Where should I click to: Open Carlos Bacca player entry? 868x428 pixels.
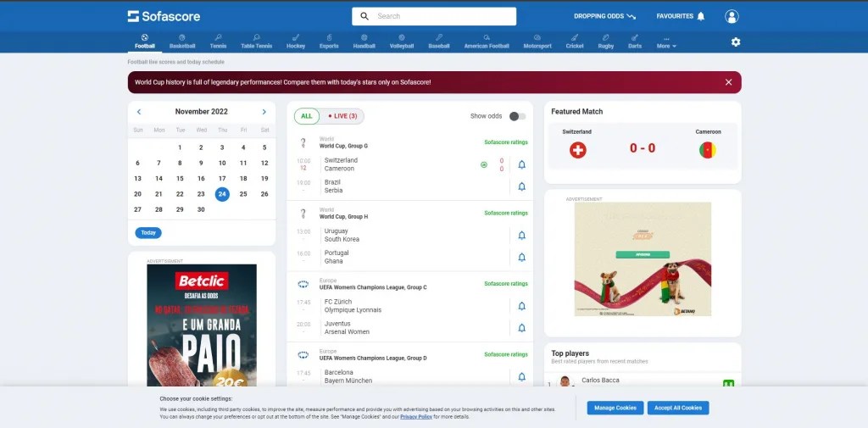(x=643, y=381)
